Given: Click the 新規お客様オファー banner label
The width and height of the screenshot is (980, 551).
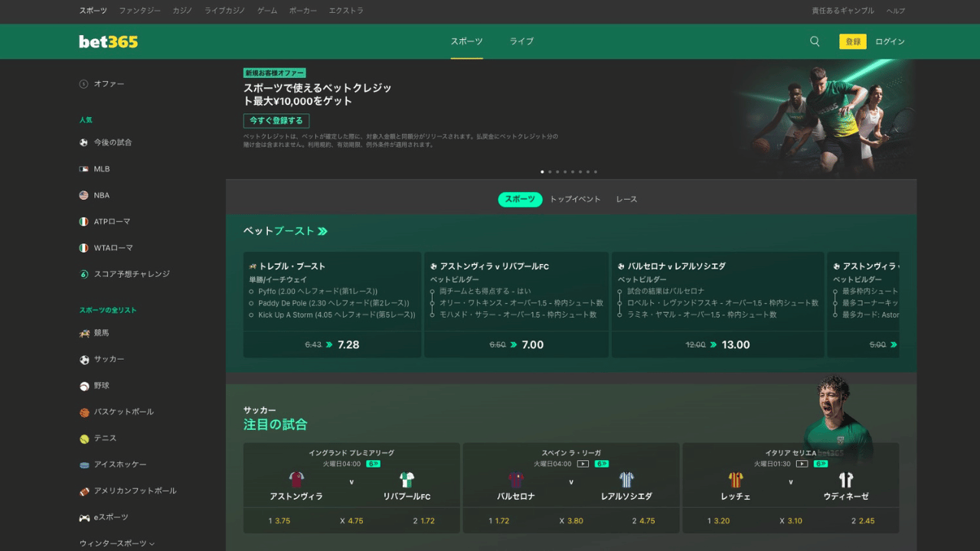Looking at the screenshot, I should tap(274, 73).
